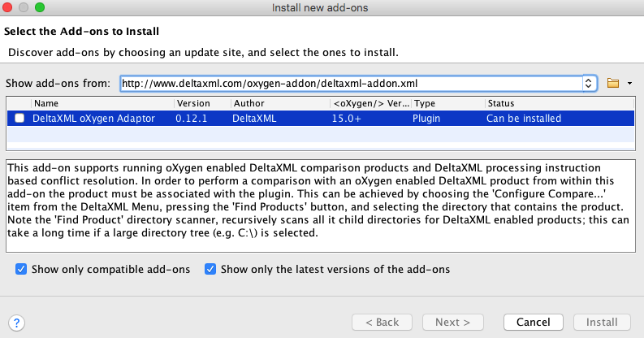Click the Author column header
The height and width of the screenshot is (338, 644).
[x=279, y=103]
